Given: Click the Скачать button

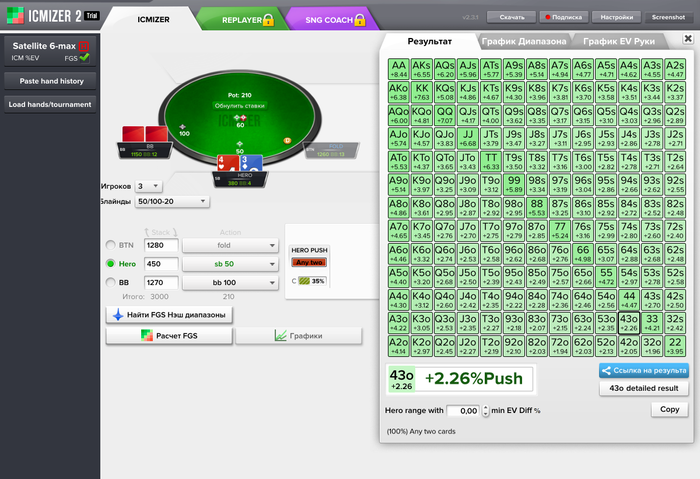Looking at the screenshot, I should click(512, 17).
